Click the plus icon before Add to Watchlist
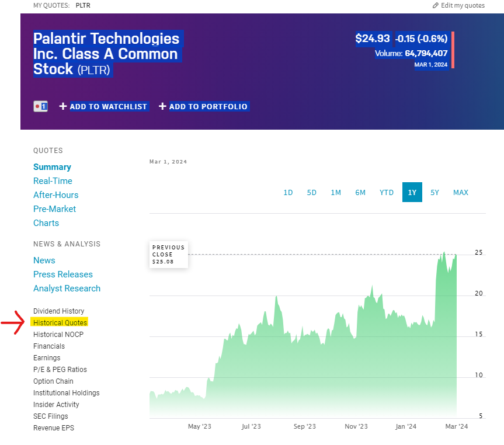The height and width of the screenshot is (445, 504). (x=63, y=106)
